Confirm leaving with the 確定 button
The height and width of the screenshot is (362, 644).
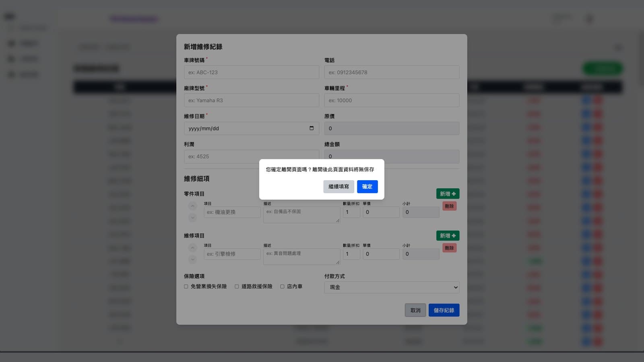(367, 187)
